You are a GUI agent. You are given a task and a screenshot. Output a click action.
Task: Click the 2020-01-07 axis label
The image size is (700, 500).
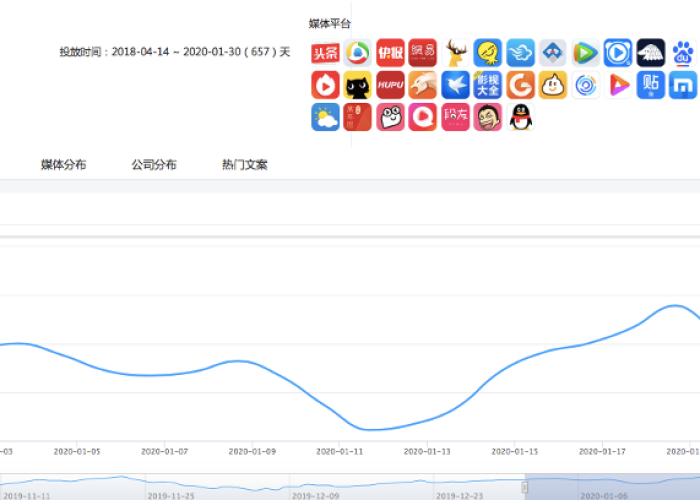click(x=164, y=452)
